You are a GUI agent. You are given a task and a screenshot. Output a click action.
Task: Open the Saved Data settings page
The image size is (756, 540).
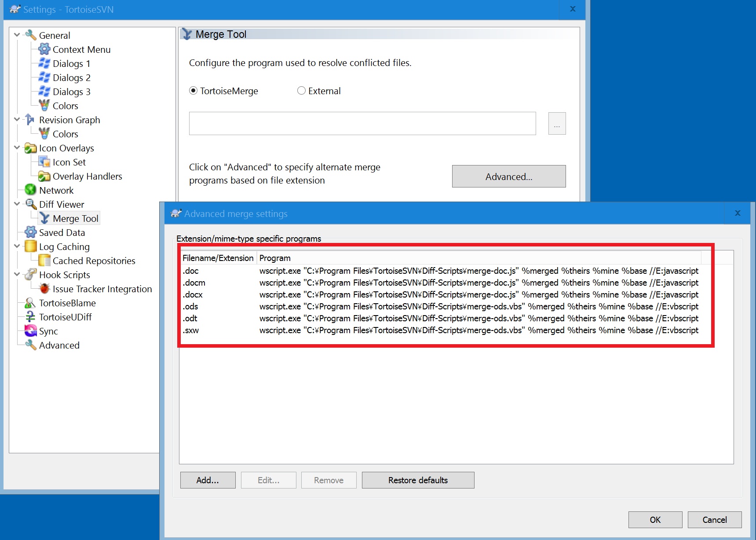coord(62,232)
